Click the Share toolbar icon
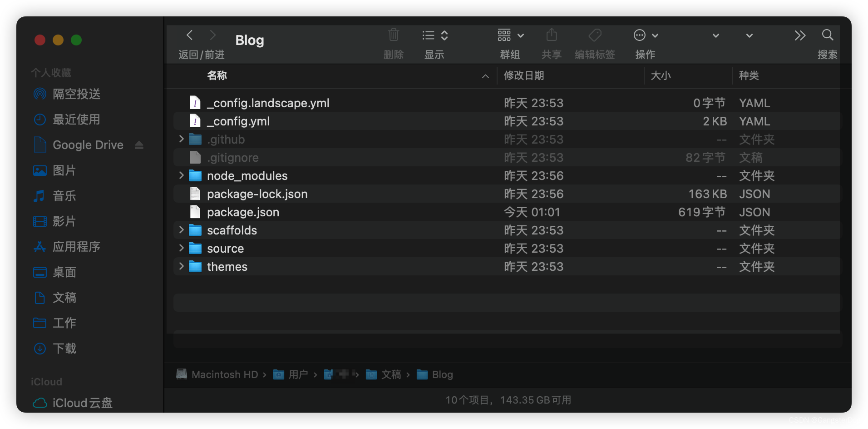Viewport: 868px width, 429px height. [552, 35]
